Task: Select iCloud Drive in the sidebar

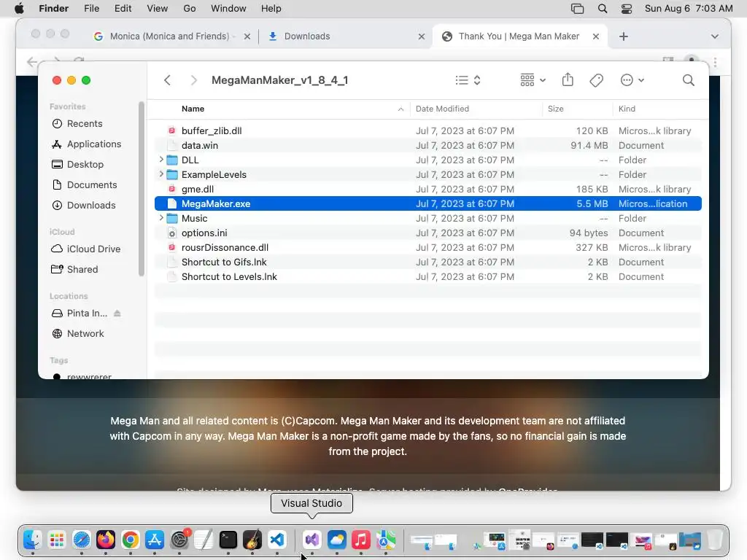Action: 93,249
